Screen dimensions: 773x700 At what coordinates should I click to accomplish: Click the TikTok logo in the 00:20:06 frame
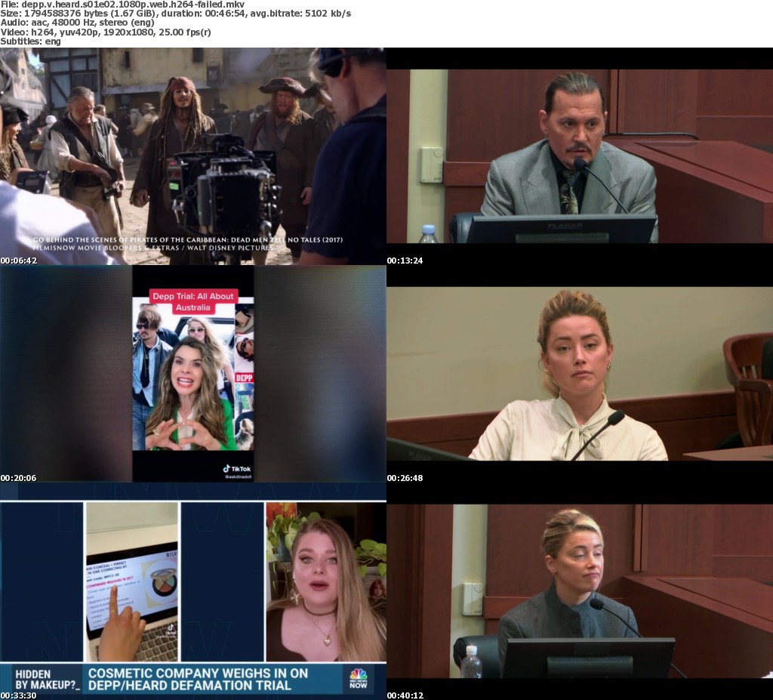point(236,469)
